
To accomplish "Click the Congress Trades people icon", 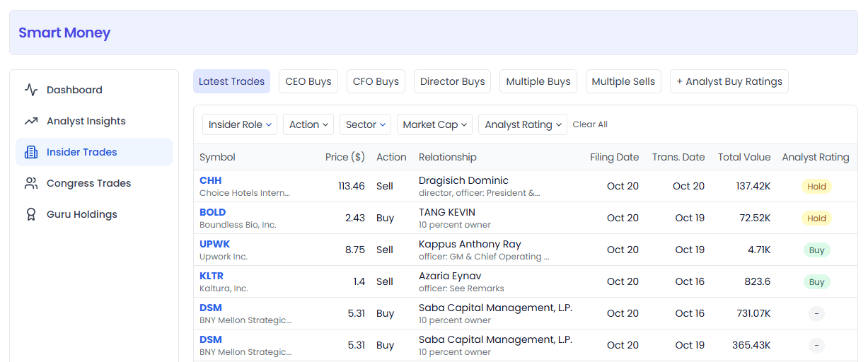I will click(x=31, y=183).
